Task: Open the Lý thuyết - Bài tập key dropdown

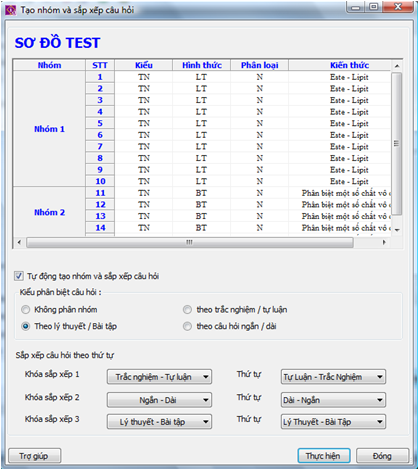Action: 159,422
